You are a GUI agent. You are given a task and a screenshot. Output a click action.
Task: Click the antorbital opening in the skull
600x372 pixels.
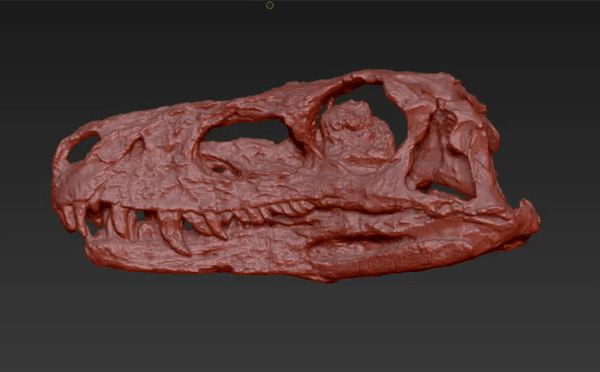point(247,131)
